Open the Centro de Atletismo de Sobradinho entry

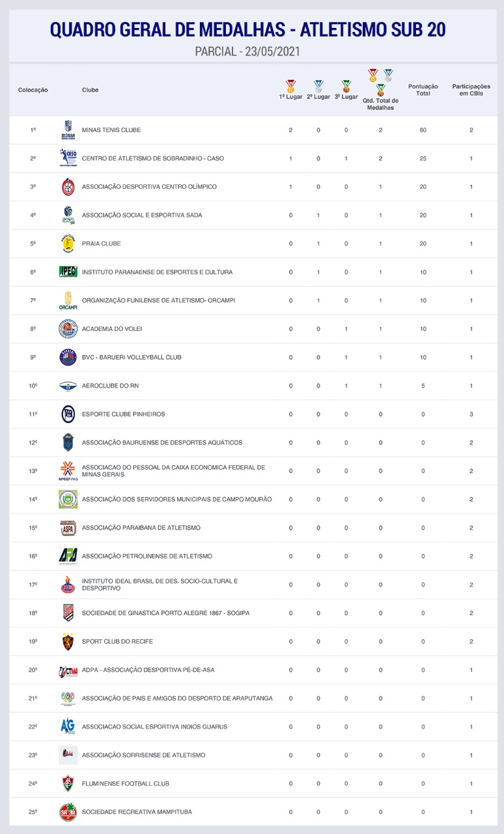(152, 158)
